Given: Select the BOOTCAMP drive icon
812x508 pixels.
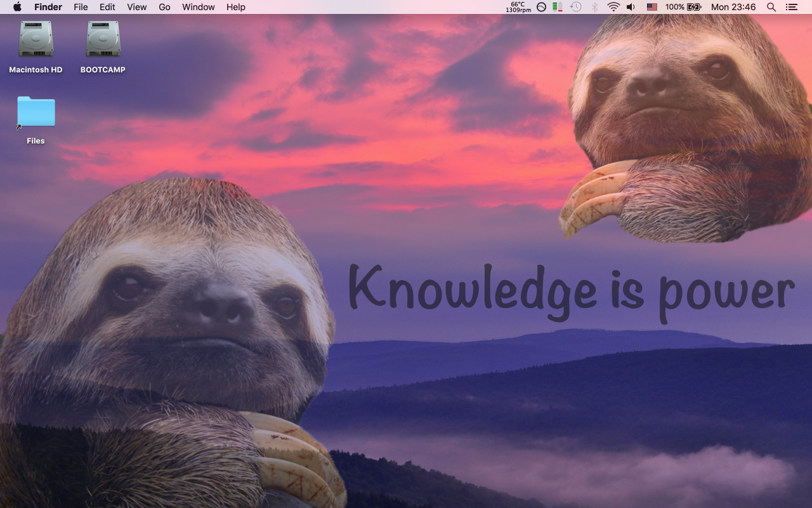Looking at the screenshot, I should pyautogui.click(x=103, y=40).
